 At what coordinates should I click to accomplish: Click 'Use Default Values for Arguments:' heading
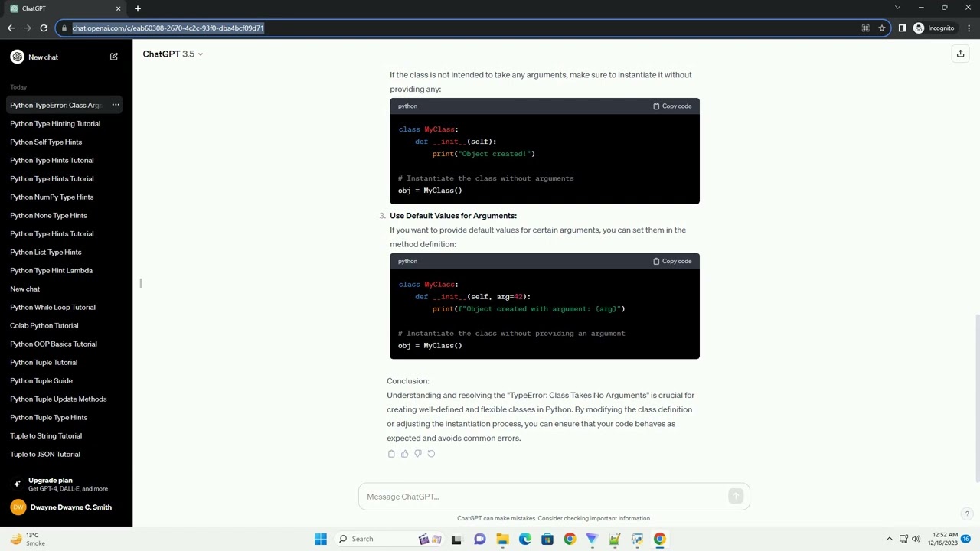tap(453, 216)
